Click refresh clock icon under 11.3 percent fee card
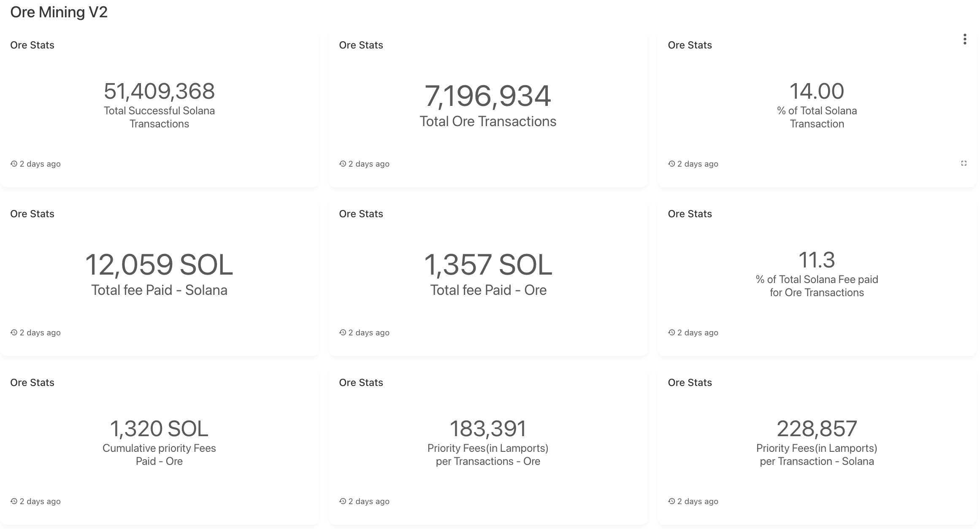 (x=671, y=332)
